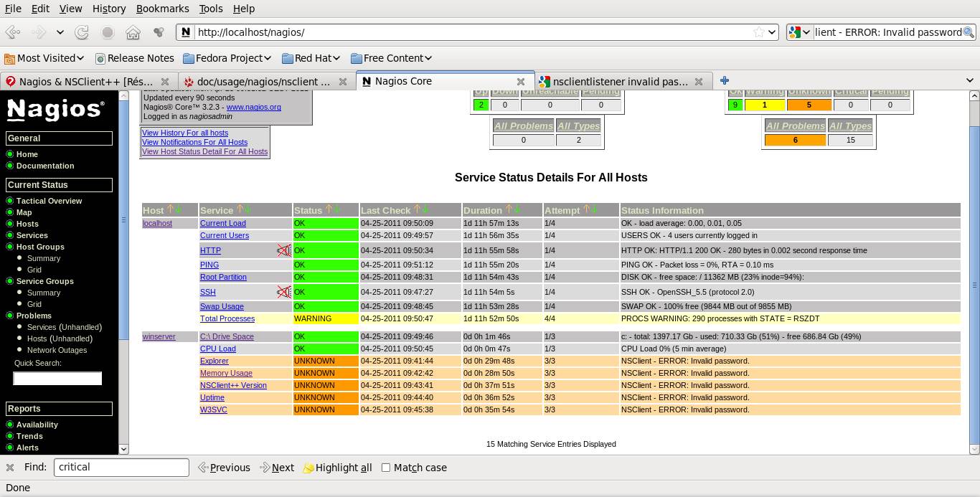
Task: Open the Most Visited bookmarks dropdown
Action: [x=44, y=57]
